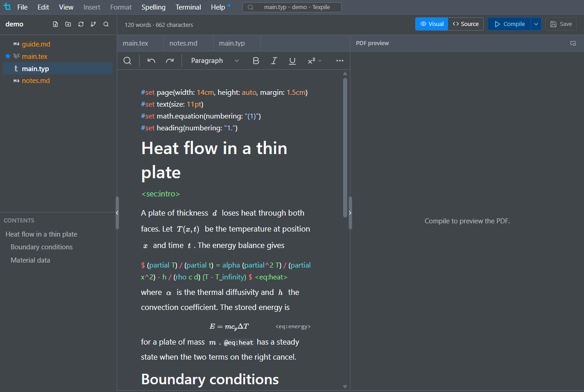Open the Format menu

pyautogui.click(x=121, y=7)
